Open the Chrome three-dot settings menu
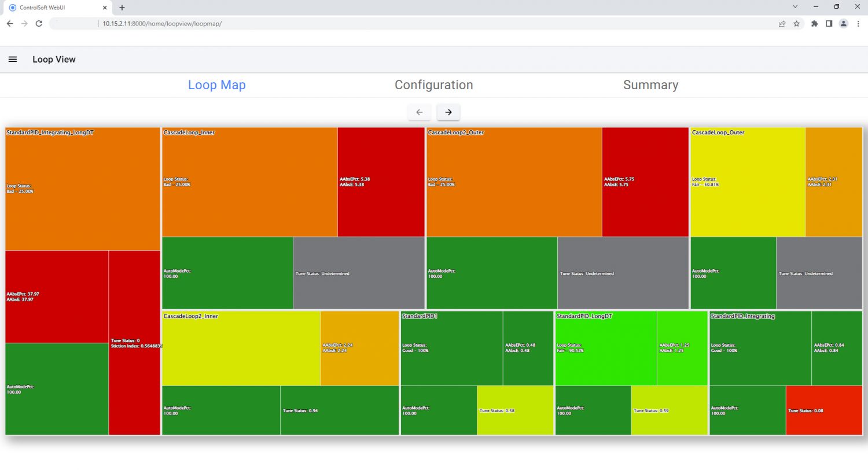Screen dimensions: 868x470 [858, 24]
